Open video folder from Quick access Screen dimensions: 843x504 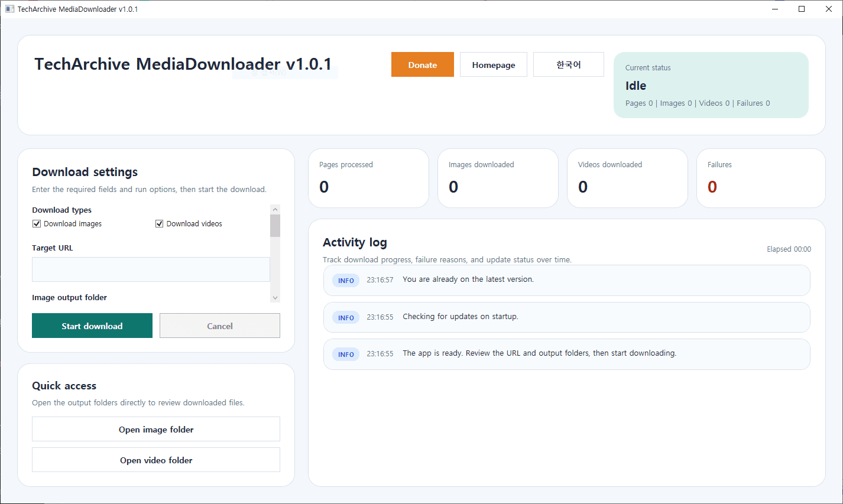pos(156,460)
